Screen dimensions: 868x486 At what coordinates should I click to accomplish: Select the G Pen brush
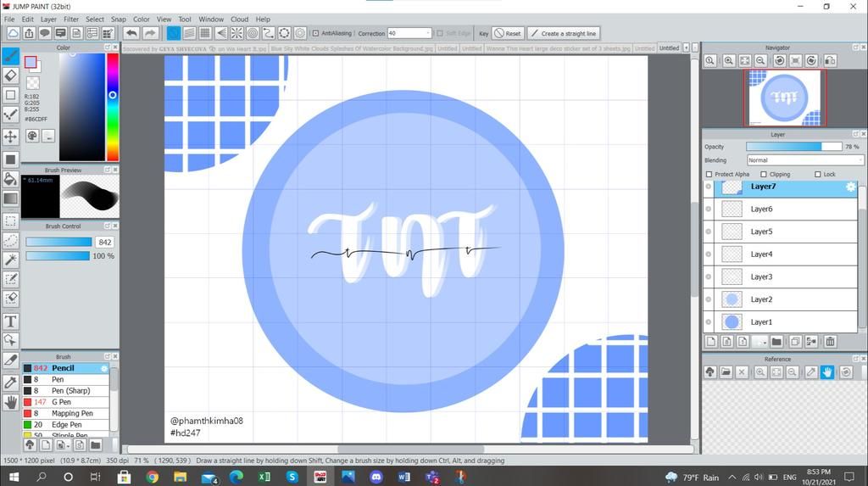pyautogui.click(x=65, y=402)
